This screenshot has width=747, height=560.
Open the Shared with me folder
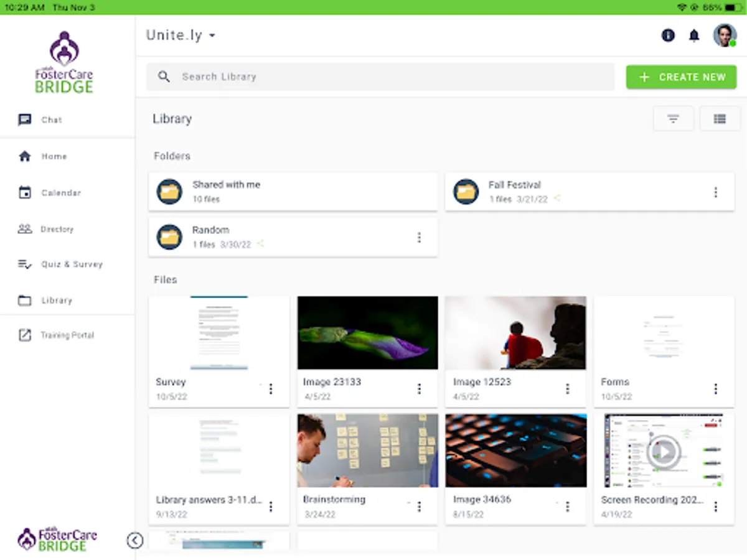(x=293, y=192)
